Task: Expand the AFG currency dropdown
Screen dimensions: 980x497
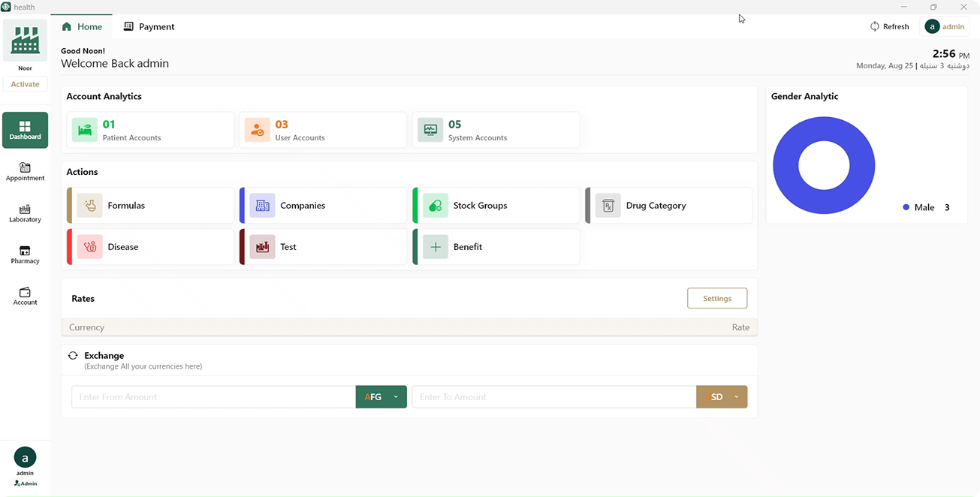Action: (396, 397)
